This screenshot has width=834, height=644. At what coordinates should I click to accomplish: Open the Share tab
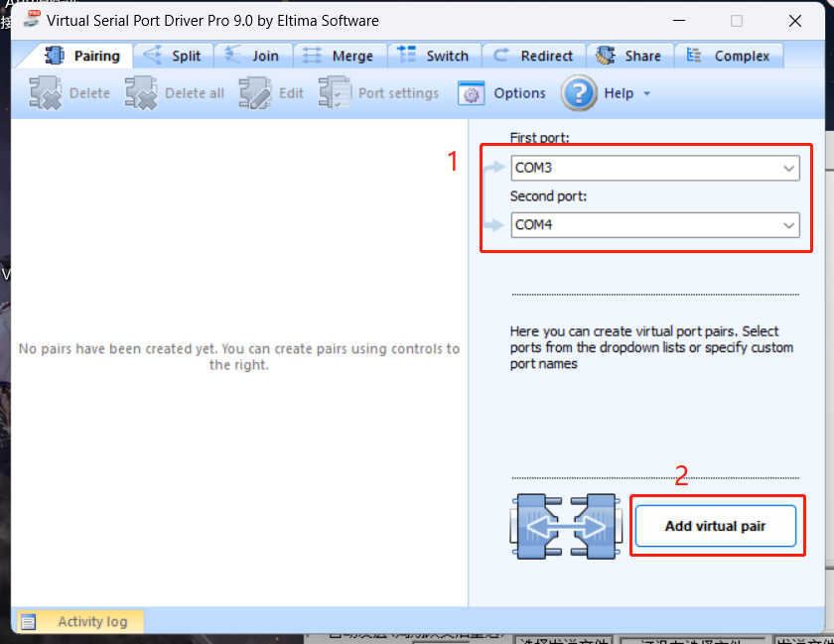629,56
